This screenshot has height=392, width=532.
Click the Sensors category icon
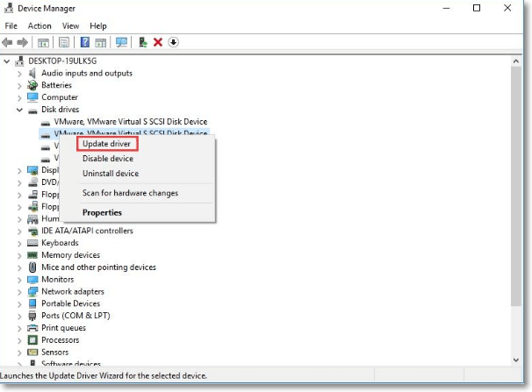pos(32,352)
